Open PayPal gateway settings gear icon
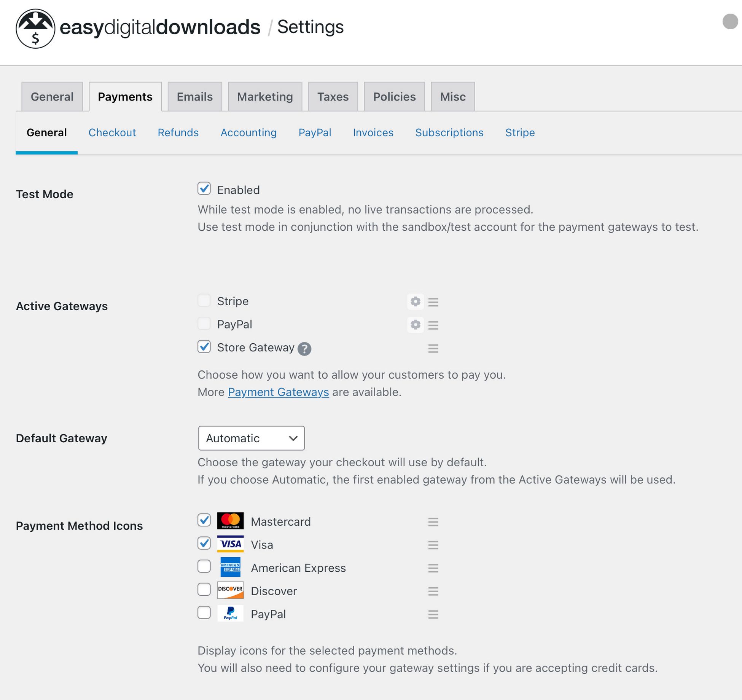 click(x=416, y=325)
